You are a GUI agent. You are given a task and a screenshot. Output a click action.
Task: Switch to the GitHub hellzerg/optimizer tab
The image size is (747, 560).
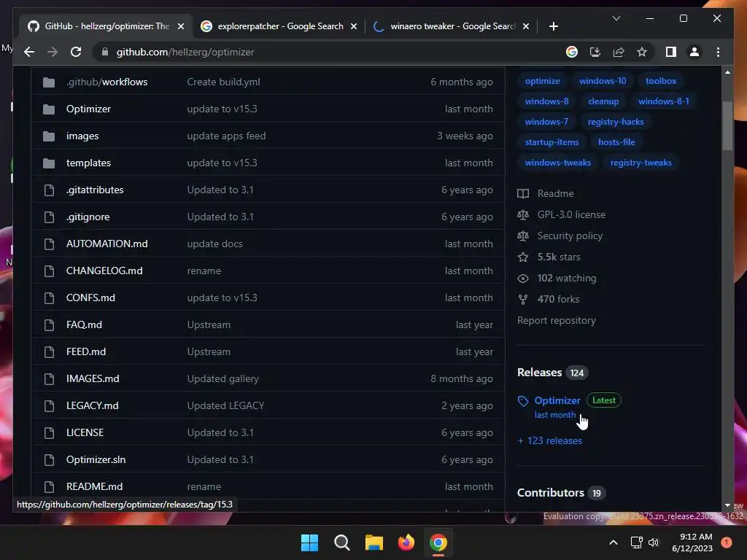(x=106, y=26)
